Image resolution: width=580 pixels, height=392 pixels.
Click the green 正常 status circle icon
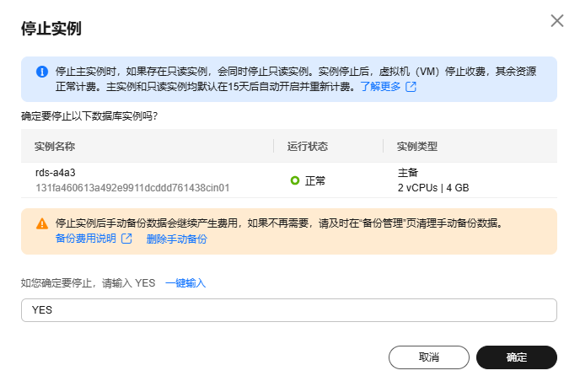pyautogui.click(x=295, y=180)
